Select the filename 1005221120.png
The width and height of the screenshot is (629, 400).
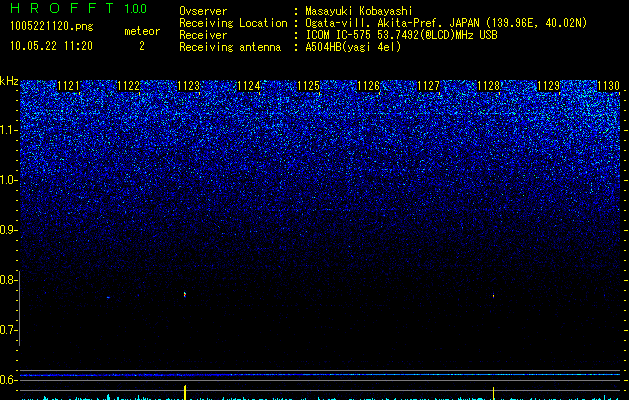coord(52,26)
